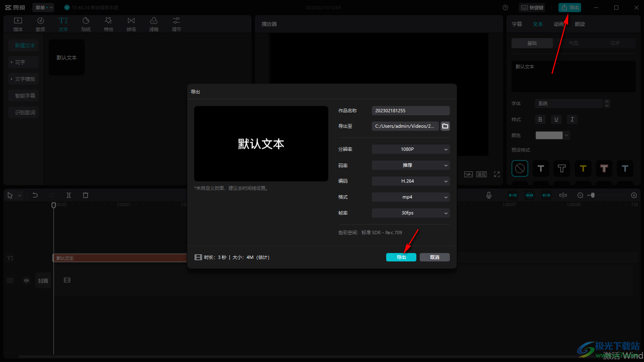Viewport: 644px width, 362px height.
Task: Click the split clip icon
Action: 69,195
